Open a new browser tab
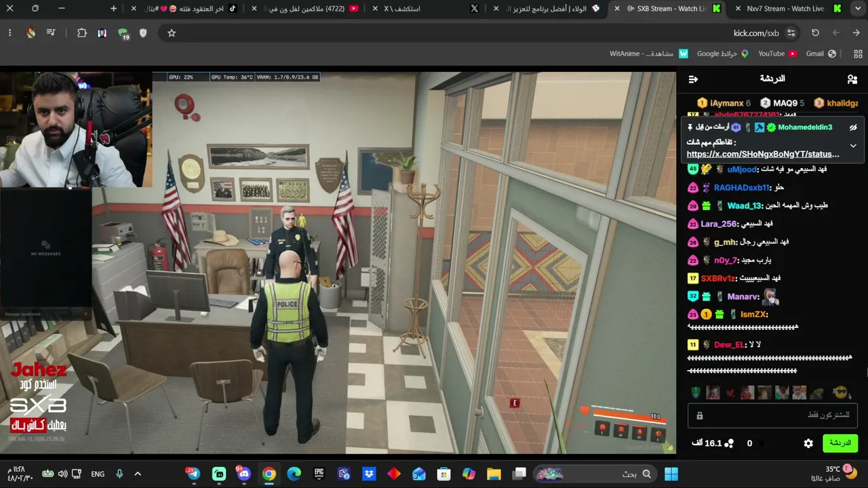Image resolution: width=868 pixels, height=488 pixels. [113, 9]
